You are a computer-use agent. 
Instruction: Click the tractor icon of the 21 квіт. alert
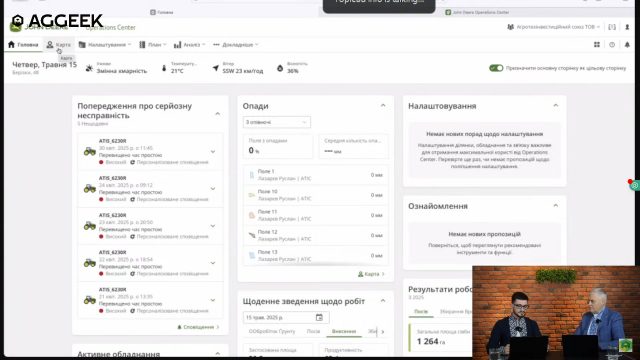90,300
